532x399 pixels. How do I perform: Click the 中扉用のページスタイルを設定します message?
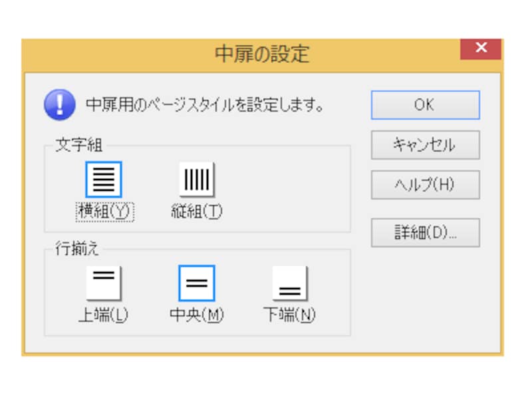click(x=205, y=105)
